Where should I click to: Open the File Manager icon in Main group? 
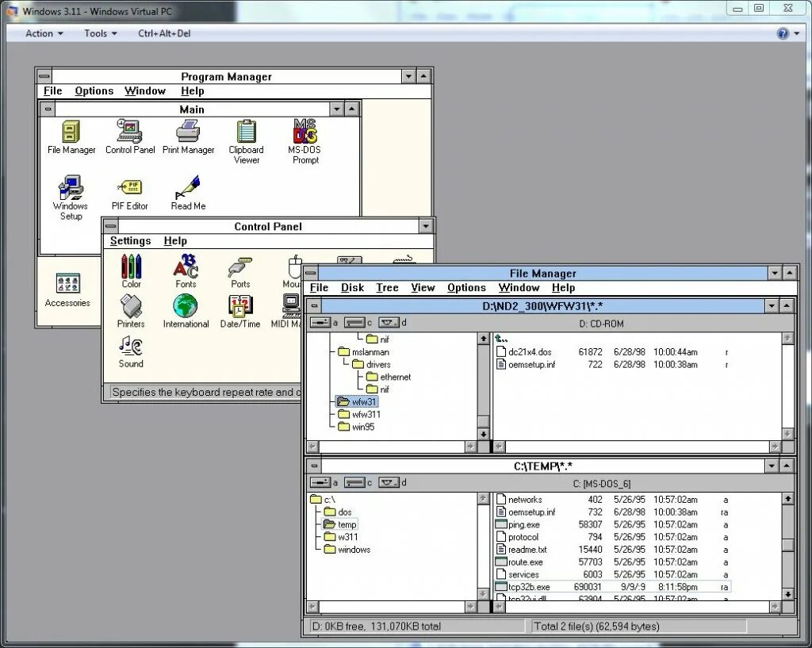coord(71,137)
